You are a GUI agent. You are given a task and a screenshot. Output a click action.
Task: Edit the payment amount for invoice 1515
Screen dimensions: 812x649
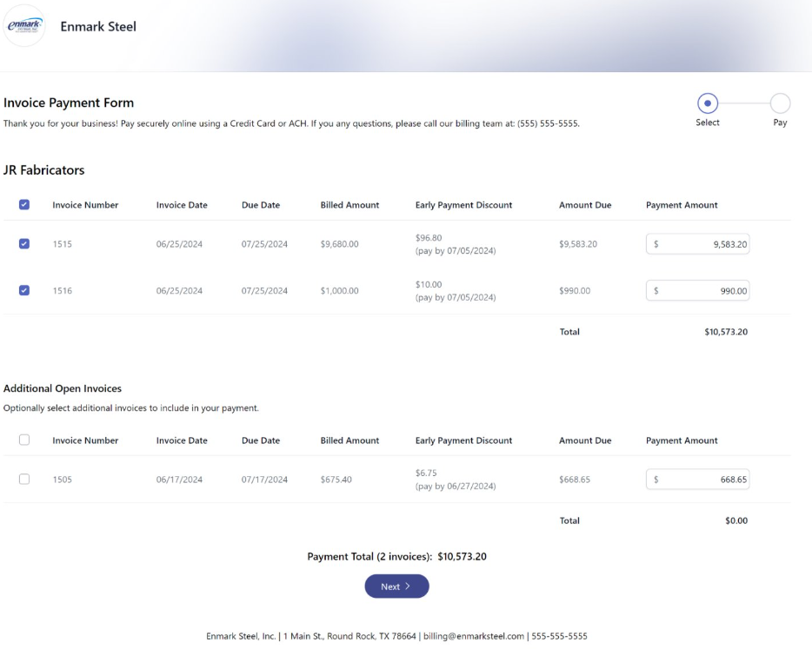[x=697, y=244]
